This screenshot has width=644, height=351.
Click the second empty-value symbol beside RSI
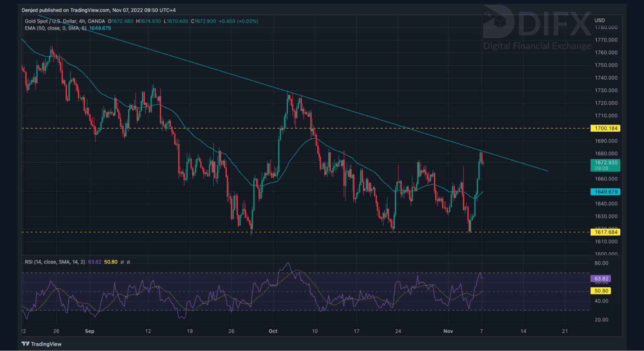tap(128, 262)
